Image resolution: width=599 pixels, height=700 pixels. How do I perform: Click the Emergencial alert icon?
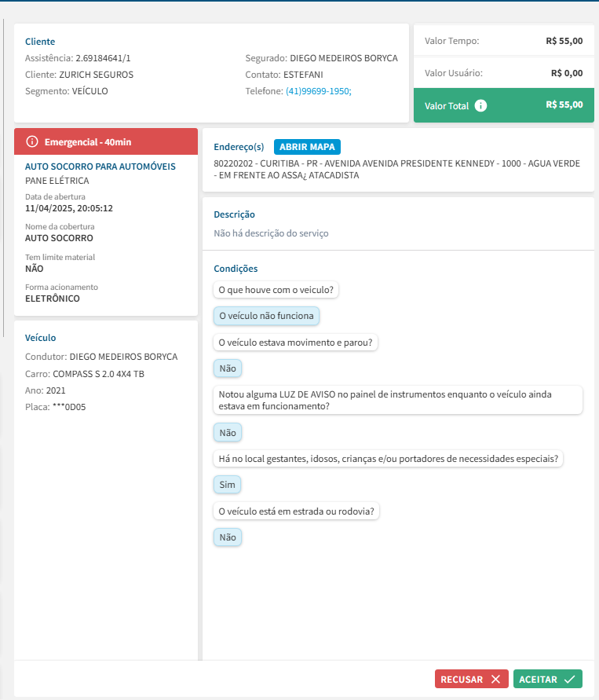[32, 141]
